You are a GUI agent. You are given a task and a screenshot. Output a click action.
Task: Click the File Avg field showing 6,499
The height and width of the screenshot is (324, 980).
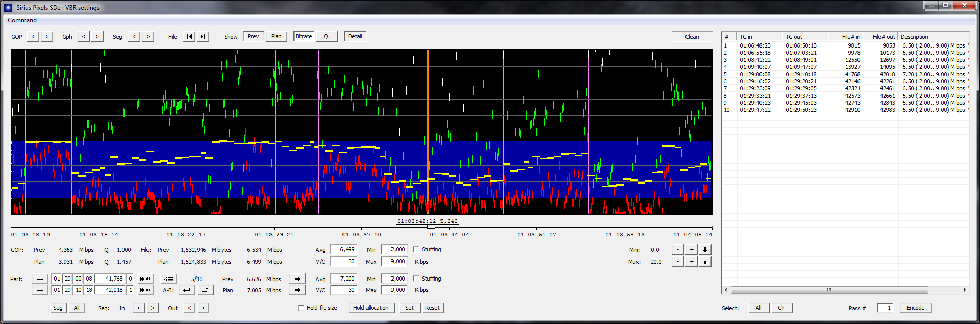(343, 249)
